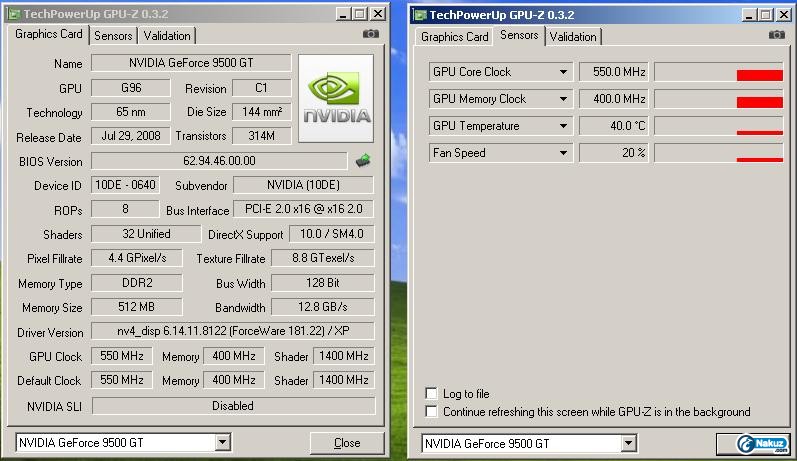Click the camera screenshot icon in Sensors window
This screenshot has height=461, width=797.
776,35
